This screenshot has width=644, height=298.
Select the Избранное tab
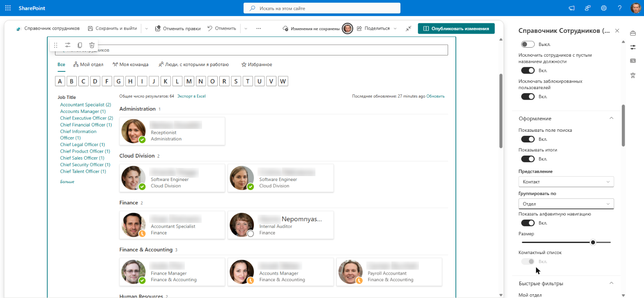pos(257,64)
